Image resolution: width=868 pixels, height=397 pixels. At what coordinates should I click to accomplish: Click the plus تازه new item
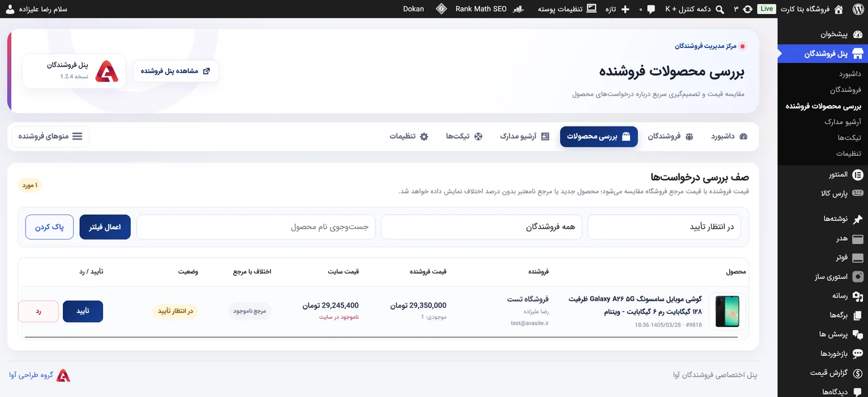click(617, 9)
